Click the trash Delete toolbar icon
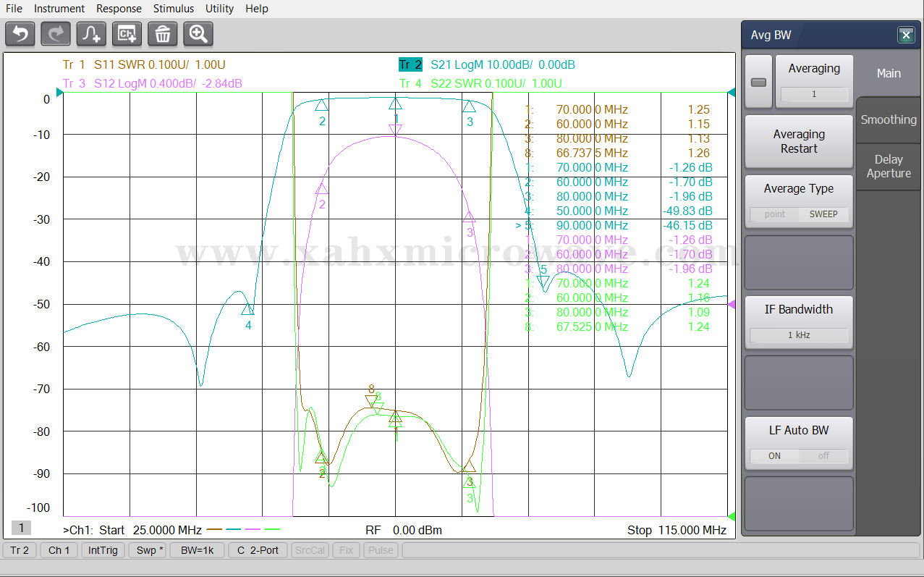Viewport: 924px width, 577px height. (x=163, y=34)
